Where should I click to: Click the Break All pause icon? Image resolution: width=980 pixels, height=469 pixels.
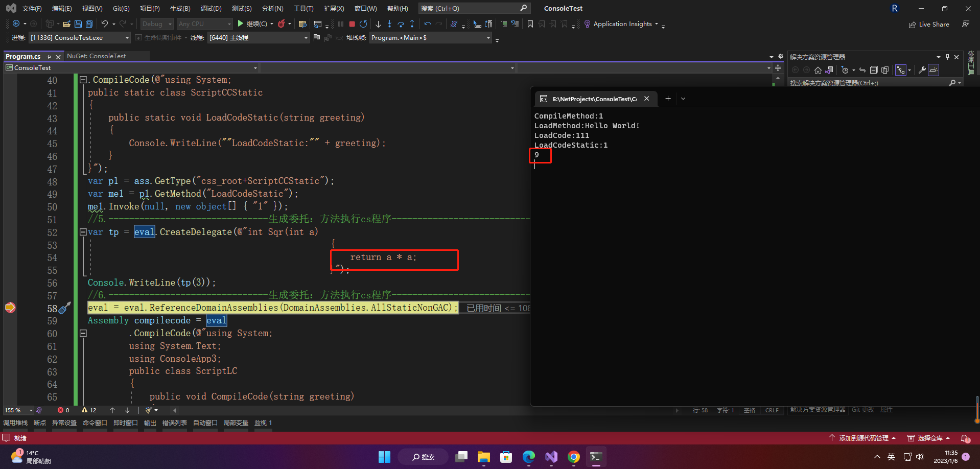click(x=341, y=24)
